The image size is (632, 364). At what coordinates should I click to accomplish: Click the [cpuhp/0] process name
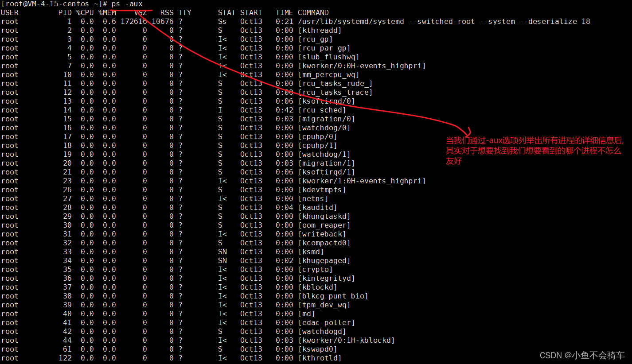tap(318, 137)
